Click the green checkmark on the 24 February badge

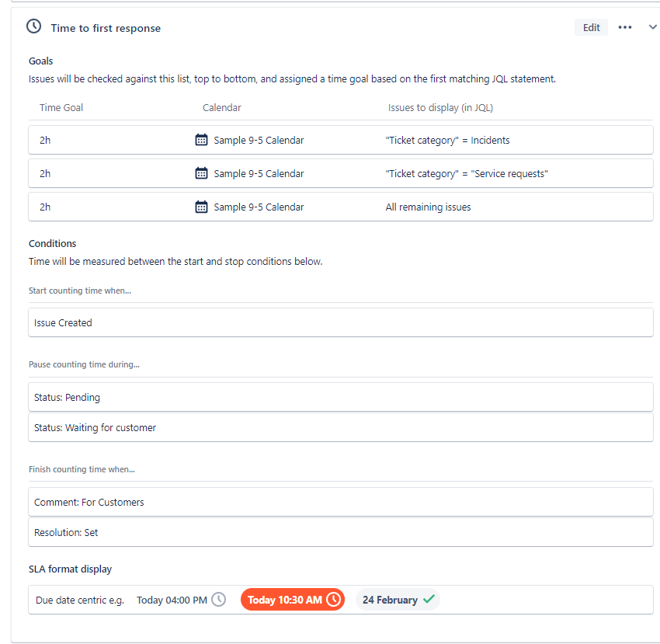point(429,599)
